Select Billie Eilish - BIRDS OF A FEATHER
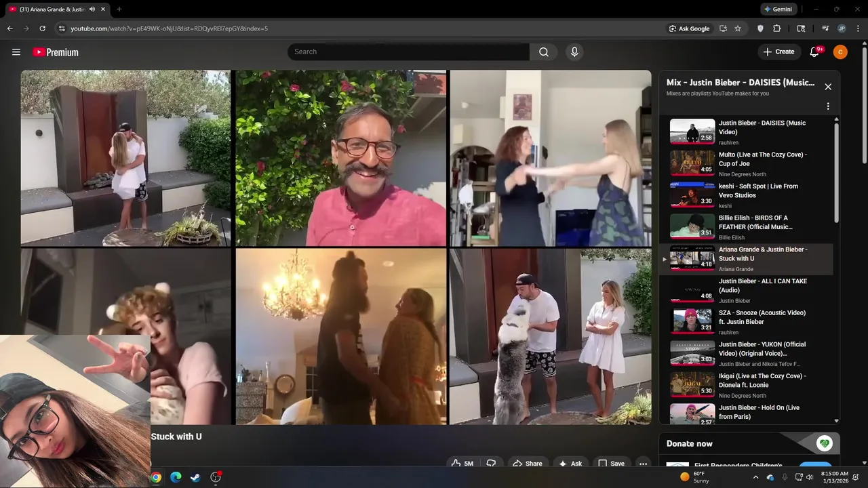 point(746,227)
